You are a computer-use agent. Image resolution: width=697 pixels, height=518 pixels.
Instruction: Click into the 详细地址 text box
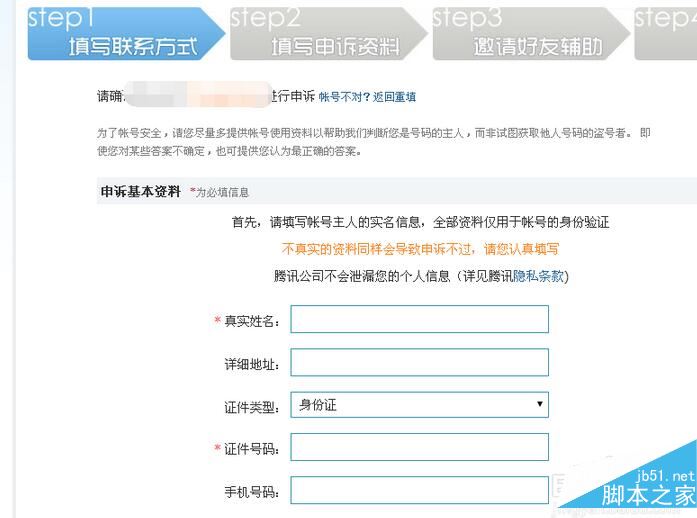(419, 362)
